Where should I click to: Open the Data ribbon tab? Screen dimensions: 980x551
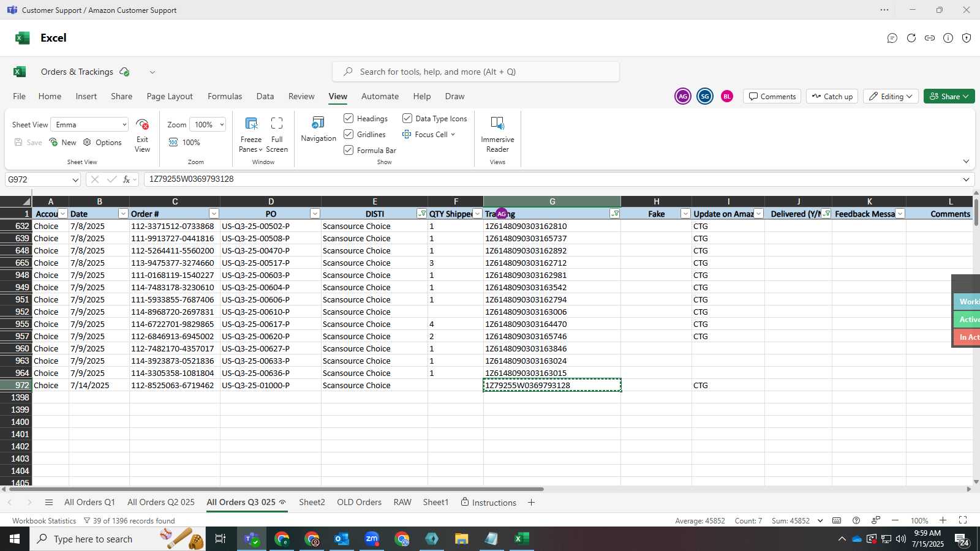pos(265,96)
